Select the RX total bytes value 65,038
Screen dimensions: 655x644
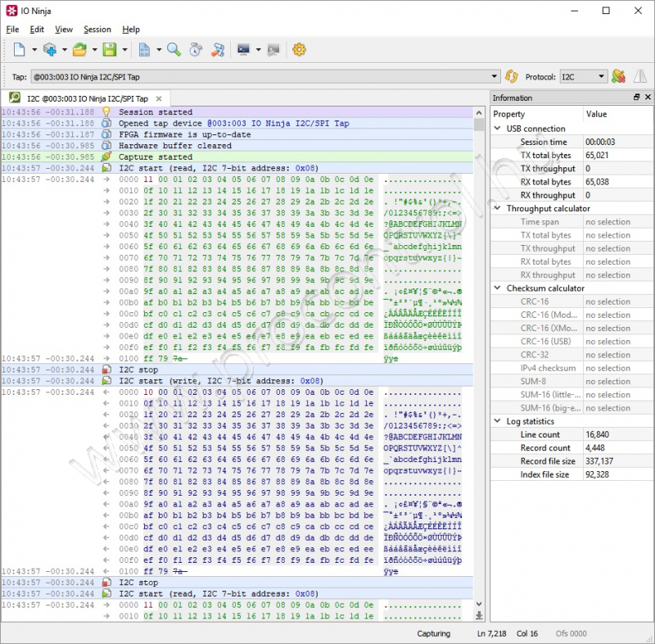[x=597, y=182]
